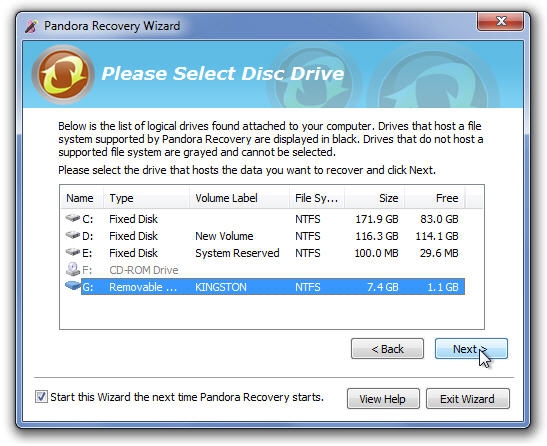The image size is (547, 446).
Task: Click Fixed Disk type in E: row
Action: (x=134, y=253)
